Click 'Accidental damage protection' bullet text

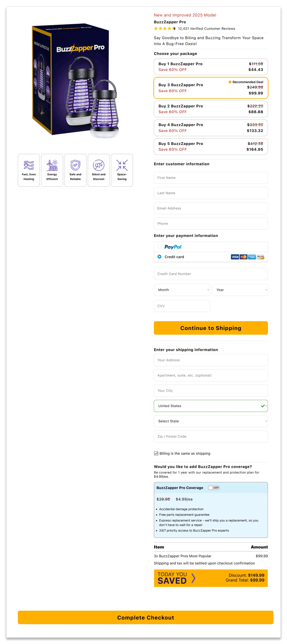click(181, 509)
